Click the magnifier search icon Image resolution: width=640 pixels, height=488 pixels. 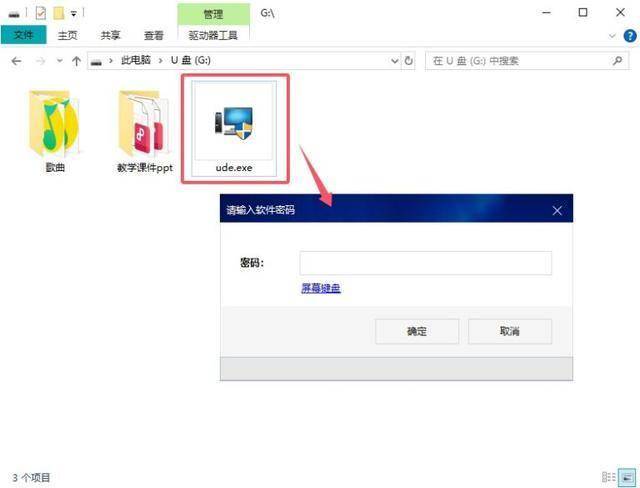[618, 61]
